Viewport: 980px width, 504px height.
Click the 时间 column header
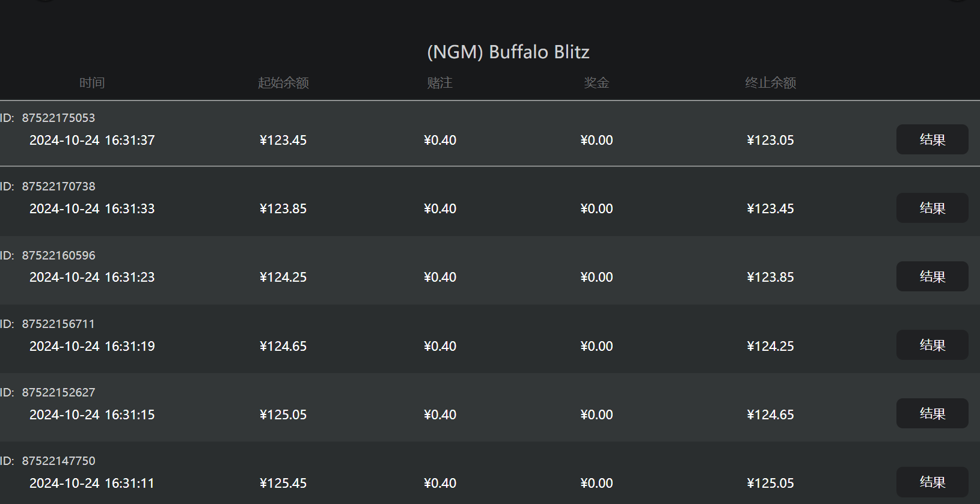coord(92,83)
